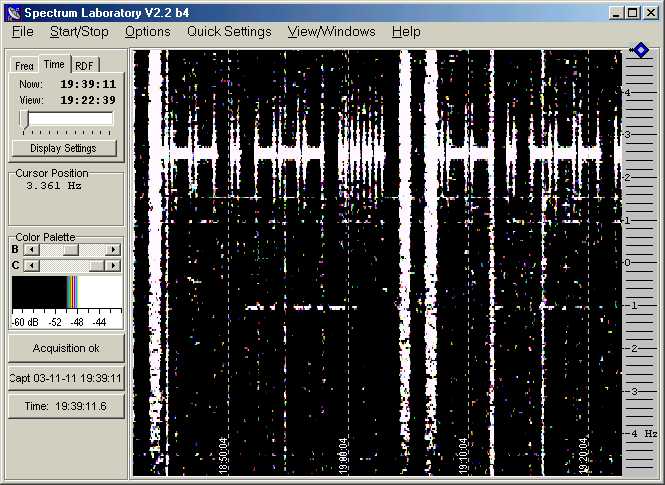Click the contrast C scrollbar thumb
The image size is (665, 485).
[97, 266]
